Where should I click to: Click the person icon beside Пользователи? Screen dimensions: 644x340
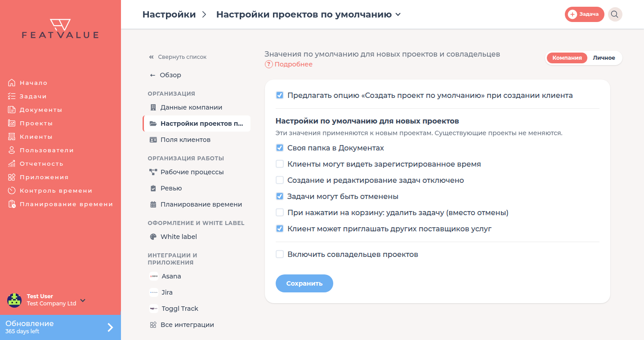tap(12, 150)
